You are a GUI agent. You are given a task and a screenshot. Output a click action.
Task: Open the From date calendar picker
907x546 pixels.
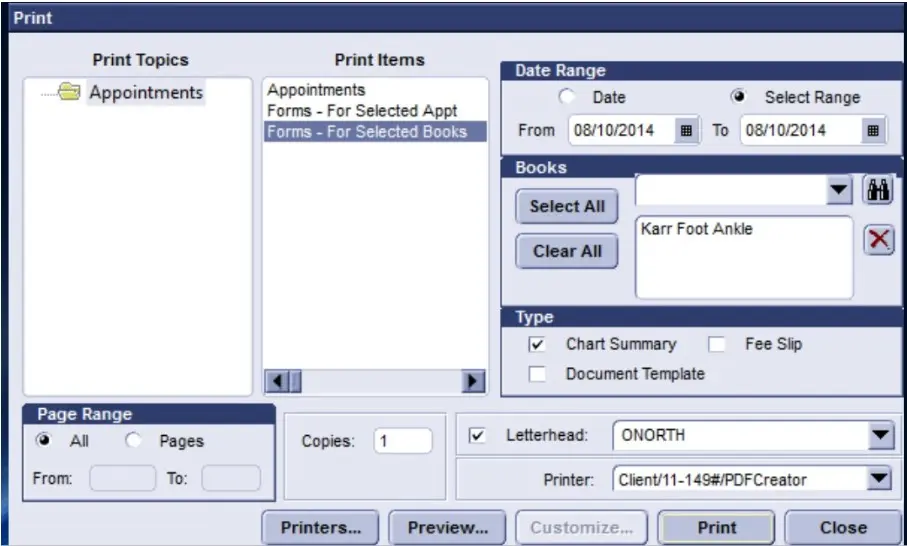point(686,131)
